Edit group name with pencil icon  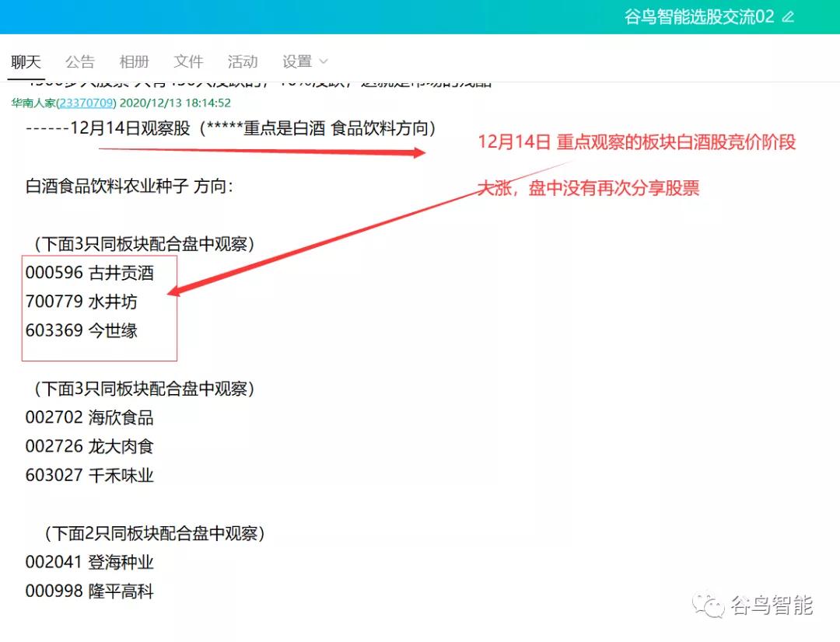[x=788, y=16]
